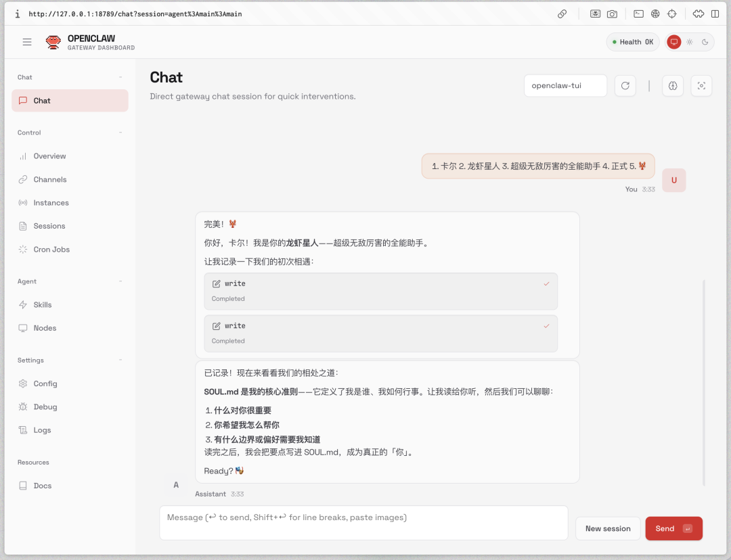The width and height of the screenshot is (731, 560).
Task: Collapse the Control sidebar section
Action: (x=119, y=132)
